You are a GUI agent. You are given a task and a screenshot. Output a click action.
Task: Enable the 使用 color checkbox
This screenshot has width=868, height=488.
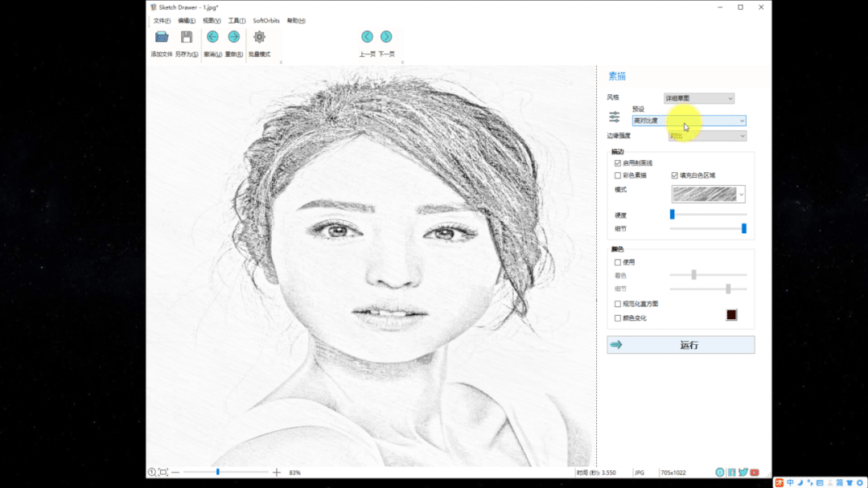(618, 262)
